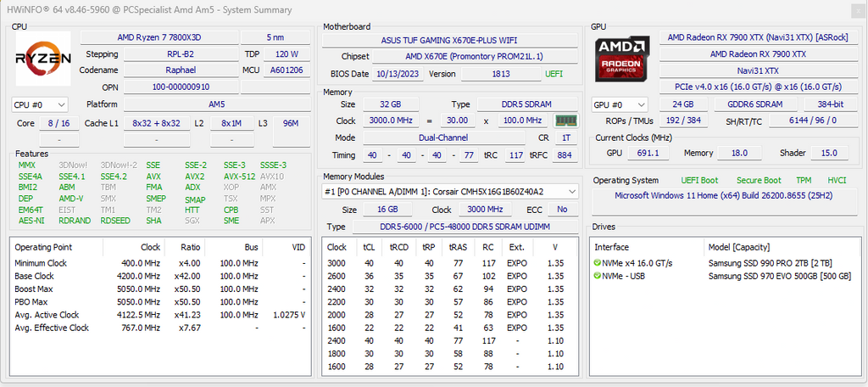The image size is (868, 387).
Task: Click the 5 nm process field
Action: [x=275, y=37]
